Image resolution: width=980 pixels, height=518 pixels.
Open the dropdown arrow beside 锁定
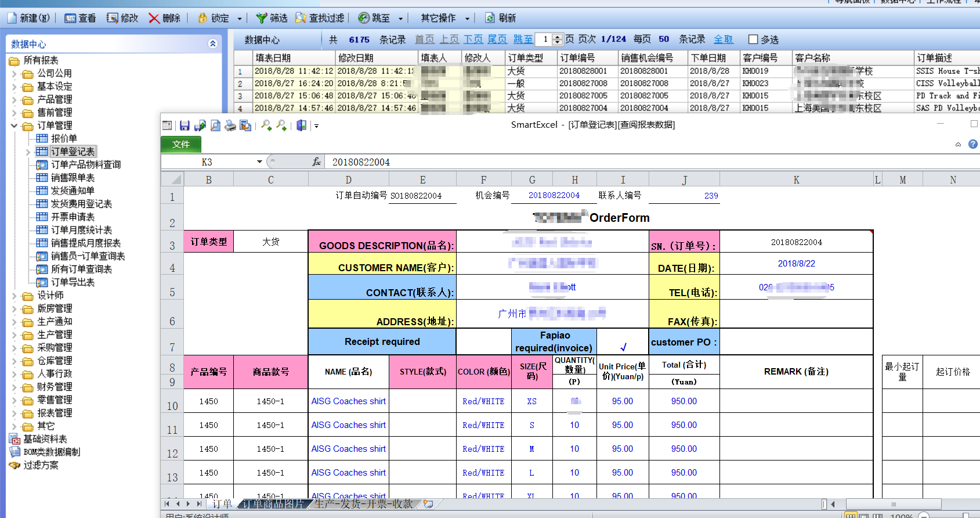[239, 19]
